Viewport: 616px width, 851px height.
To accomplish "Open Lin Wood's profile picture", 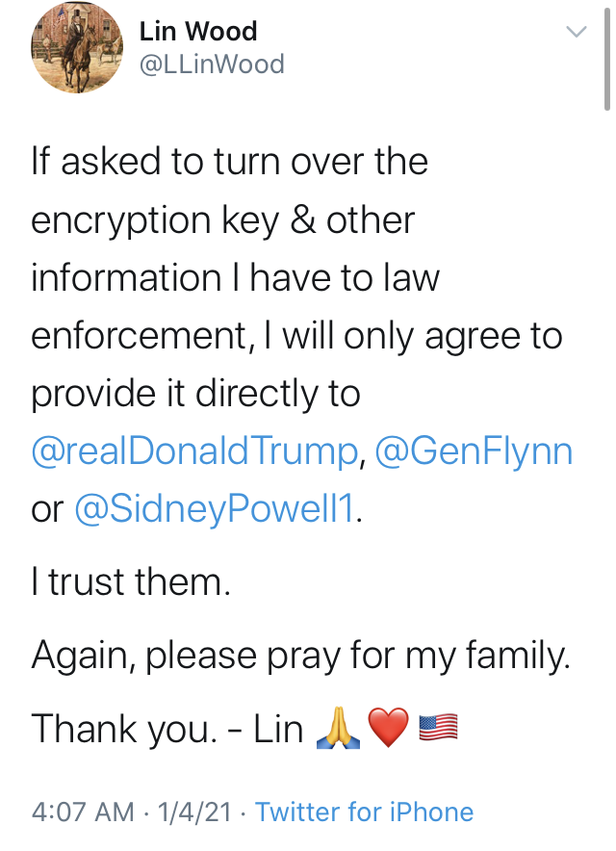I will 77,48.
